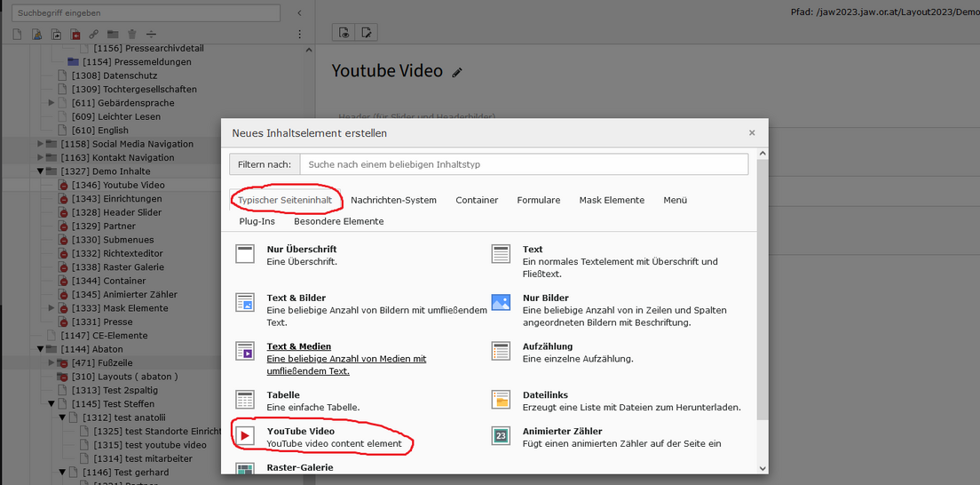Open the three-dots tree options menu
This screenshot has width=980, height=485.
(x=299, y=35)
